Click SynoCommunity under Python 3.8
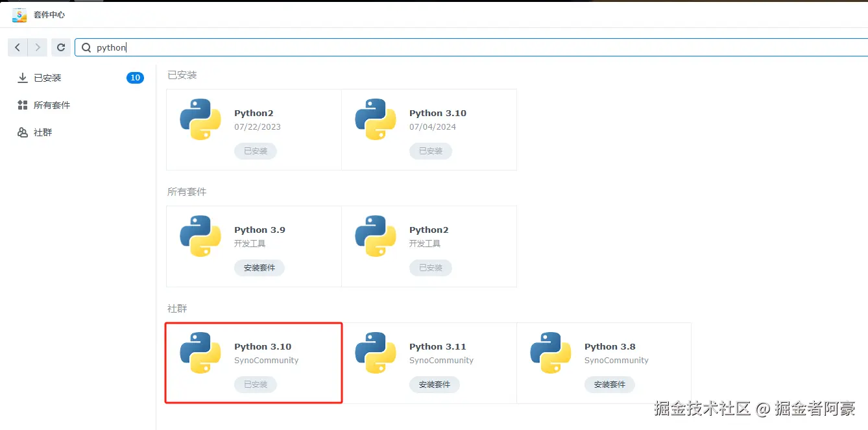The image size is (868, 430). tap(616, 361)
